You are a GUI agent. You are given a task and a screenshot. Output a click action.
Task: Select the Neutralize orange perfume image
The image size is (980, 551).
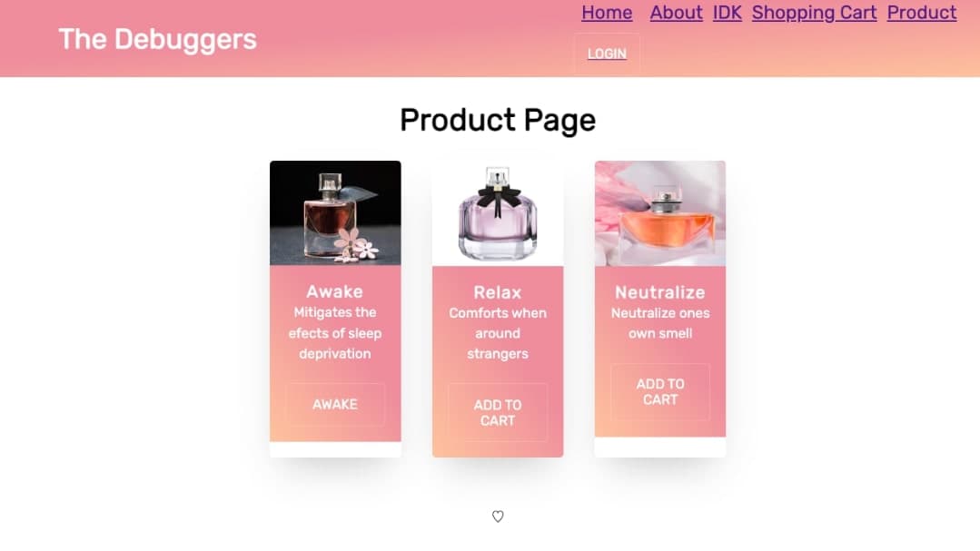point(660,213)
